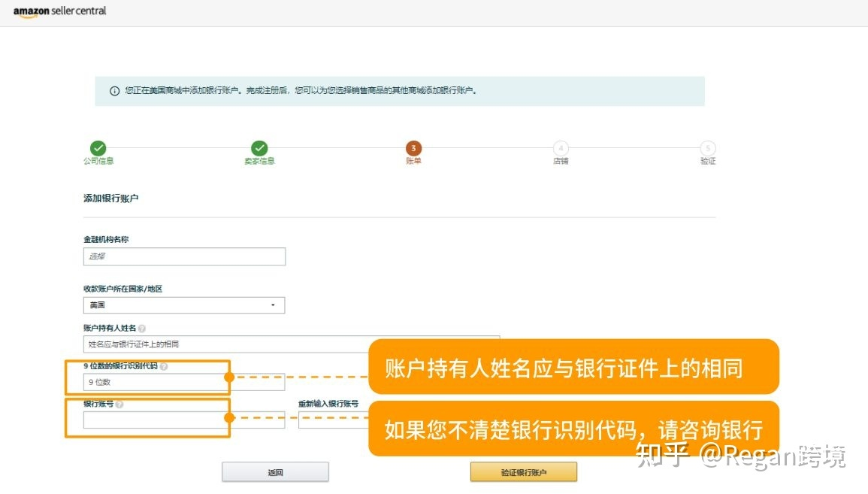This screenshot has width=868, height=494.
Task: Click the info icon in the notice banner
Action: point(113,90)
